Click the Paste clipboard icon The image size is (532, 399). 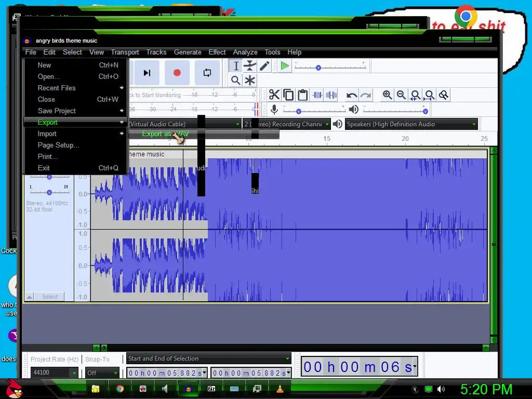[303, 95]
